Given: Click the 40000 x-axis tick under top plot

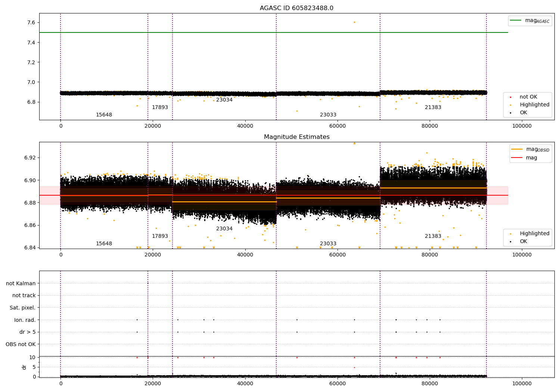Looking at the screenshot, I should pos(245,126).
